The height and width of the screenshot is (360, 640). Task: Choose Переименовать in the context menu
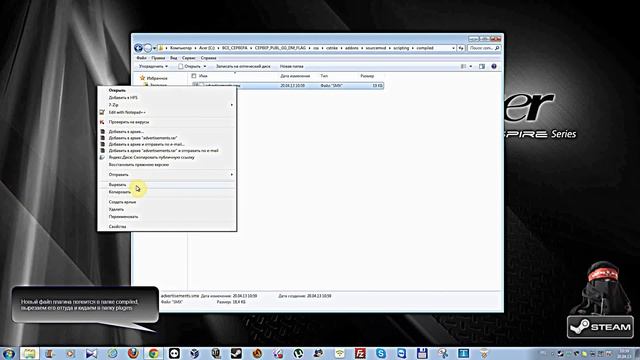[123, 217]
